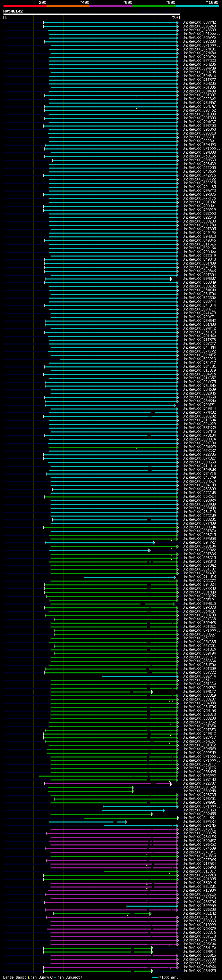Select hit label UniRef100_C3NLZ0
Viewport: 222px width, 980px height.
[199, 948]
